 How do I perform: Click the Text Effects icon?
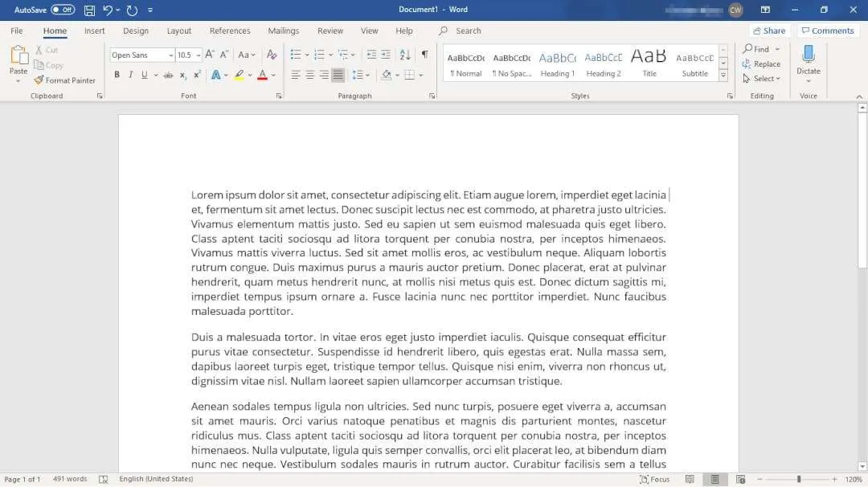pos(216,75)
